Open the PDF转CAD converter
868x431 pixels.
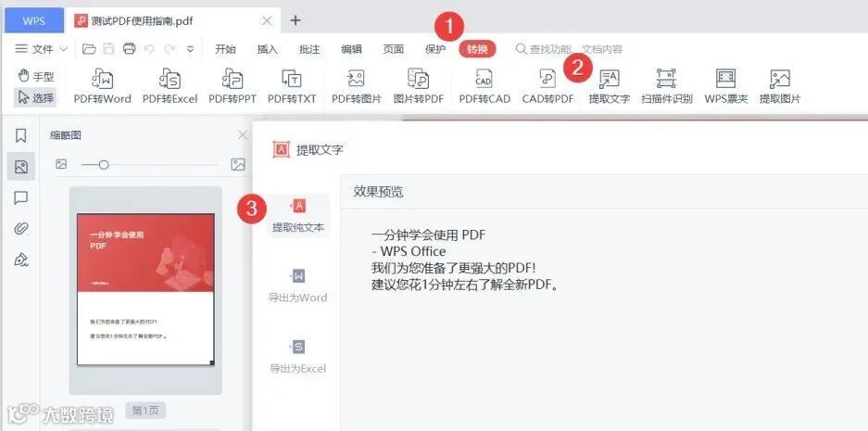click(x=484, y=86)
